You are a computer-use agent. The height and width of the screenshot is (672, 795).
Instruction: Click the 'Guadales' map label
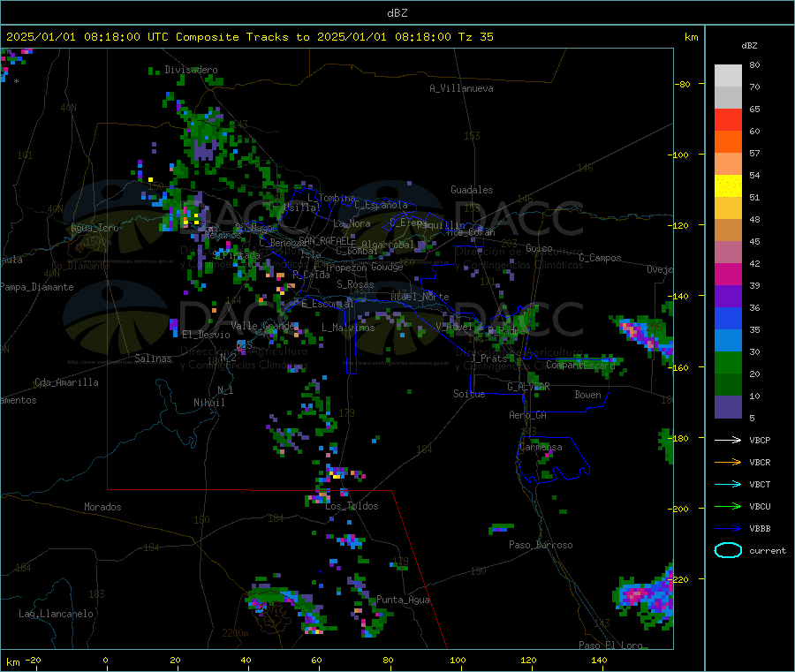tap(472, 190)
